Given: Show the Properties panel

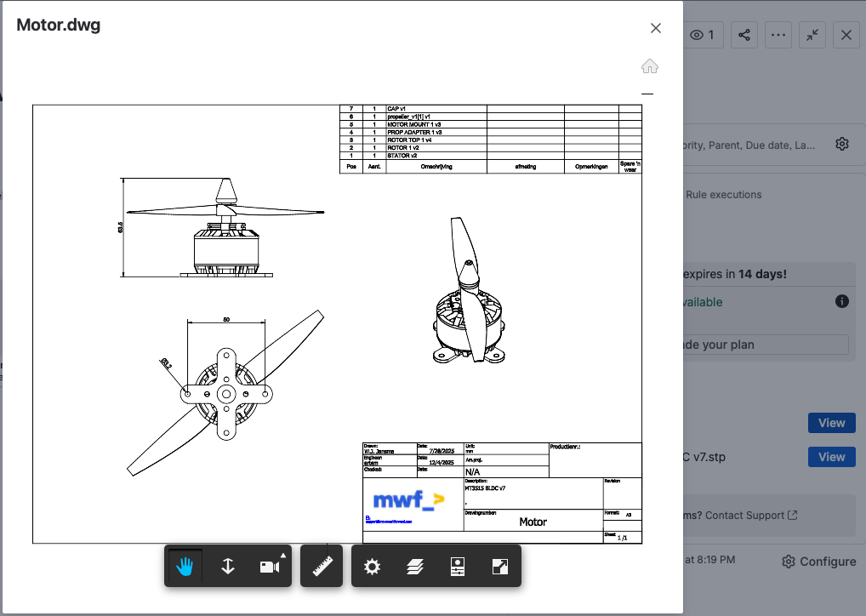Looking at the screenshot, I should pyautogui.click(x=457, y=567).
